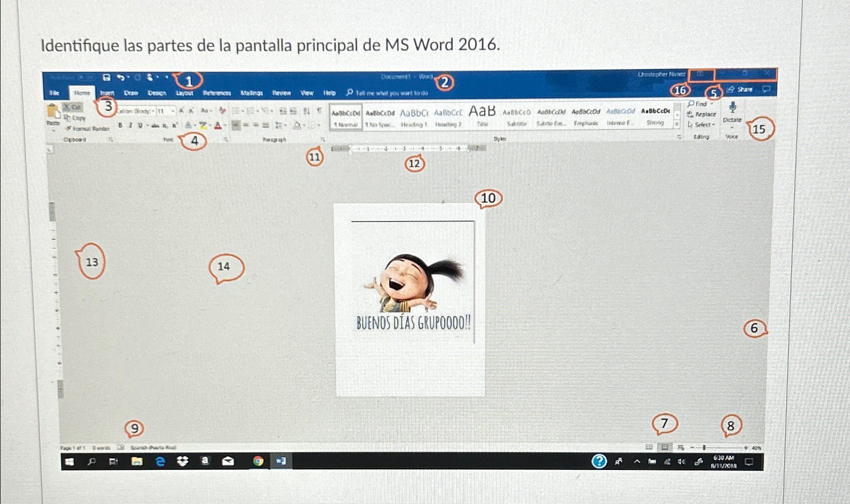Open the Font dialog launcher
This screenshot has height=504, width=850.
tap(226, 140)
